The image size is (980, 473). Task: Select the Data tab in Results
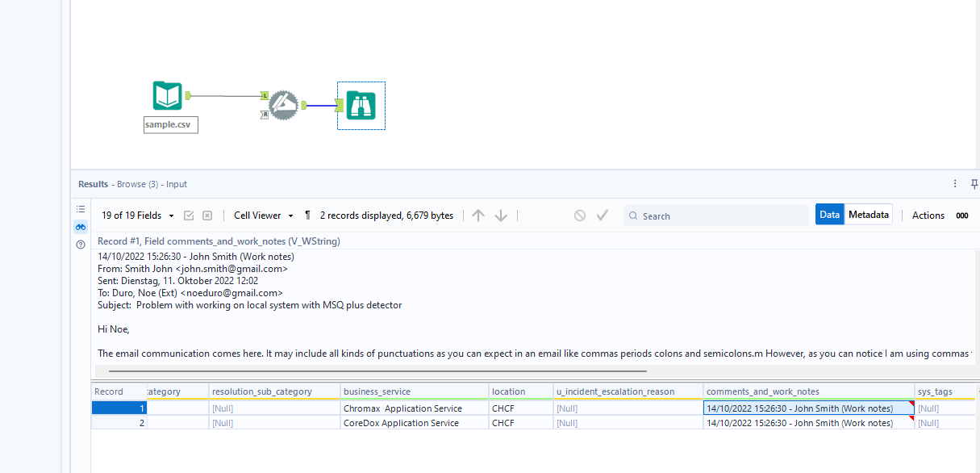(829, 214)
